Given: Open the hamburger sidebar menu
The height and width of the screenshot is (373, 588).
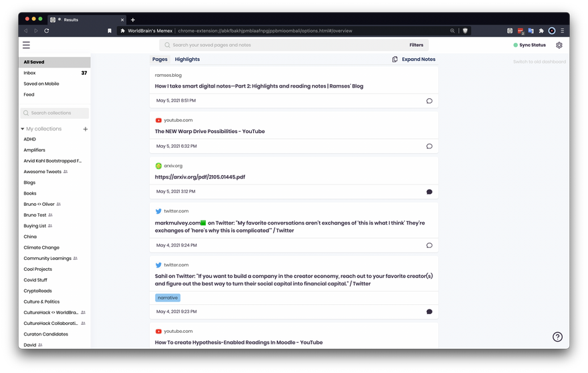Looking at the screenshot, I should tap(26, 45).
